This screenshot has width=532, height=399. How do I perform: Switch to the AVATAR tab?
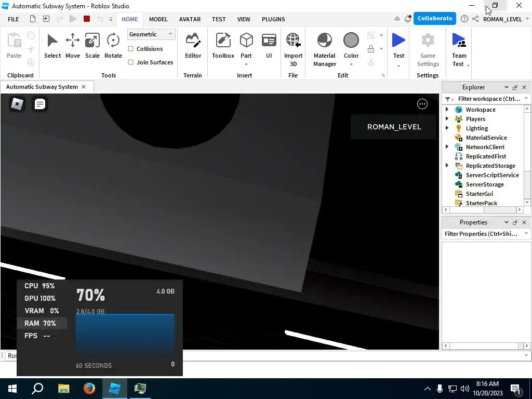(x=190, y=19)
